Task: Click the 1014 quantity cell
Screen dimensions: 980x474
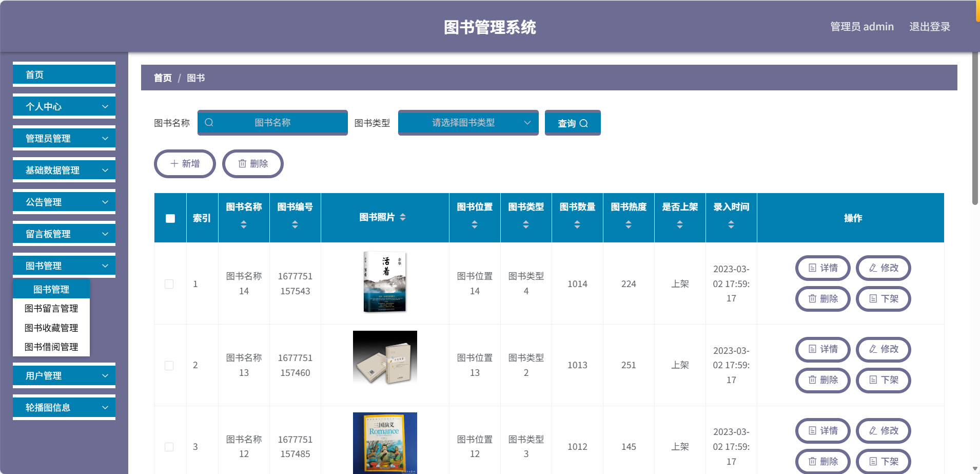Action: tap(577, 284)
